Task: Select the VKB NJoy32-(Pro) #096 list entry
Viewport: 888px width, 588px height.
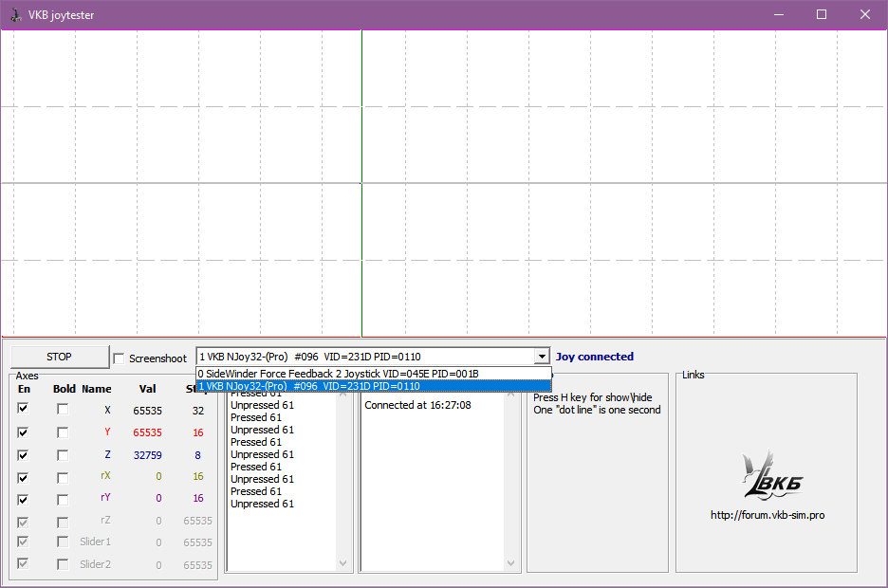Action: tap(374, 386)
